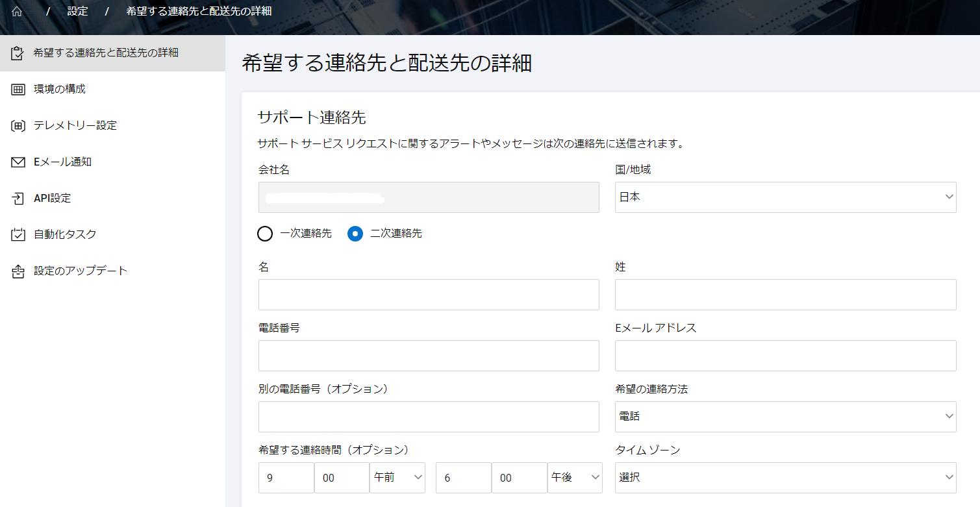Open the 希望する連絡先と配送先の詳細 breadcrumb item
Image resolution: width=980 pixels, height=507 pixels.
pos(197,11)
